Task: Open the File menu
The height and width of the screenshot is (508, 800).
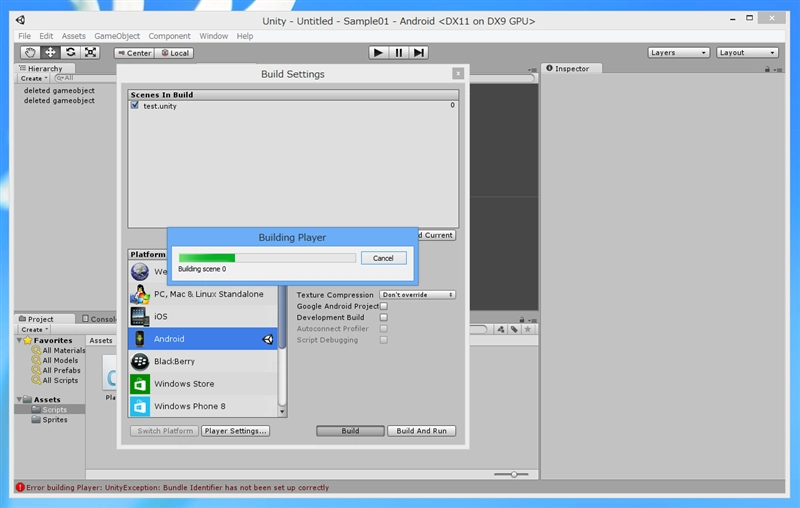Action: tap(24, 36)
